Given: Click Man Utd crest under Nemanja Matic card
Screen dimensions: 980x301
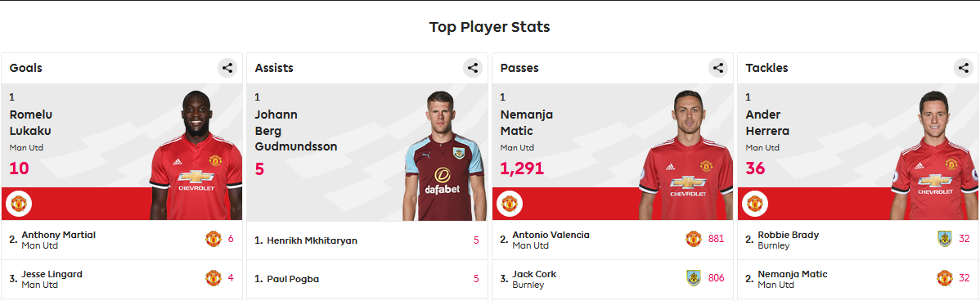Looking at the screenshot, I should coord(510,204).
